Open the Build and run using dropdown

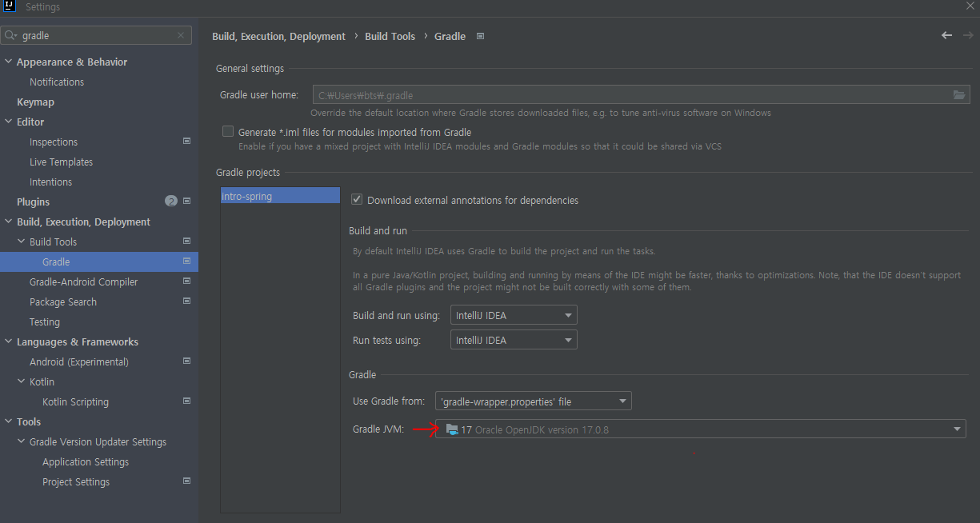point(514,315)
